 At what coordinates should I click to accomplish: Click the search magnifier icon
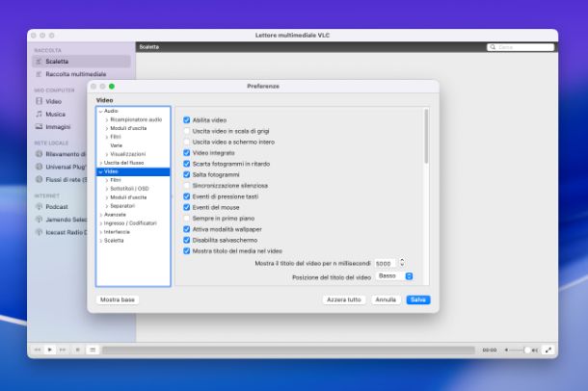click(493, 47)
